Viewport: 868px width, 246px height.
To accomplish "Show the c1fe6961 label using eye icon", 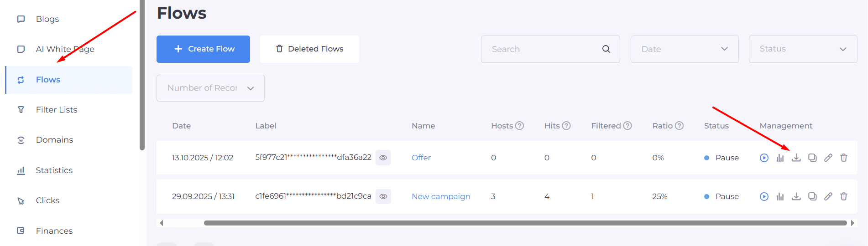I will pos(383,196).
